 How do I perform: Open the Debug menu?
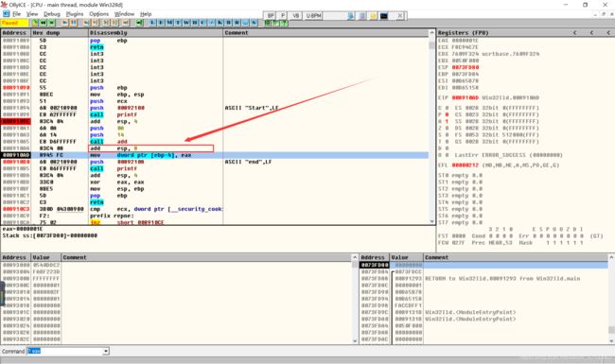pos(52,14)
